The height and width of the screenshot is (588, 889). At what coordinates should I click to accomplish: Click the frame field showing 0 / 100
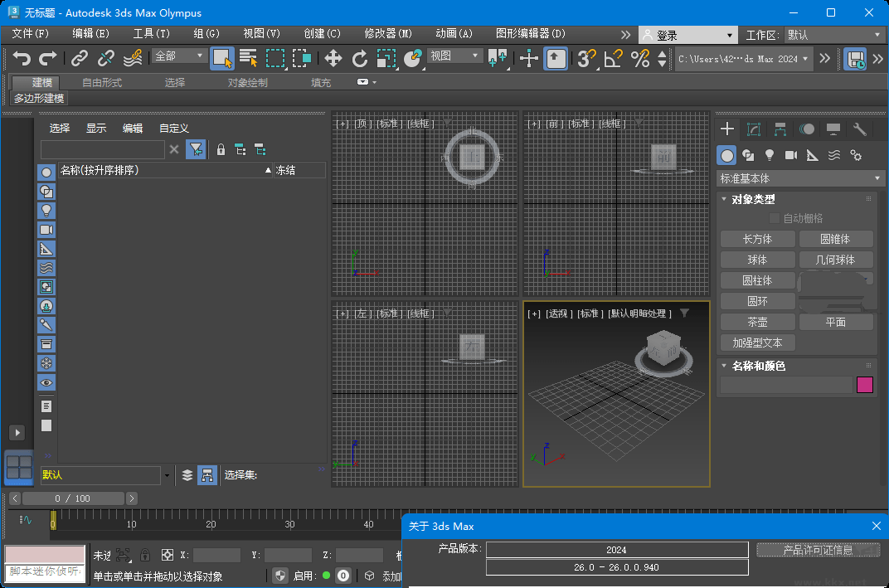click(73, 498)
